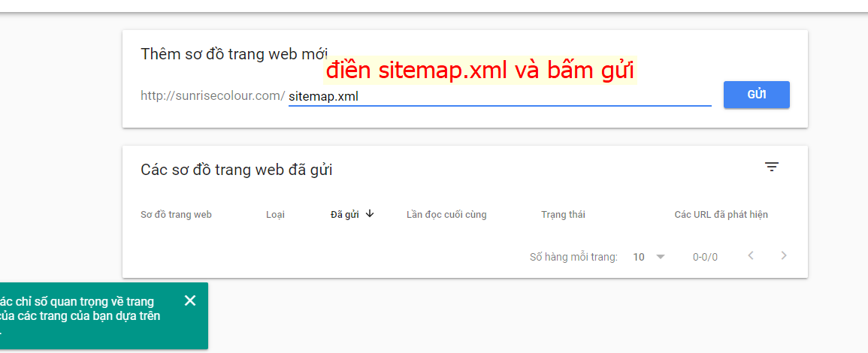Open the filter icon for submitted sitemaps
Screen dimensions: 868x353
click(x=772, y=167)
